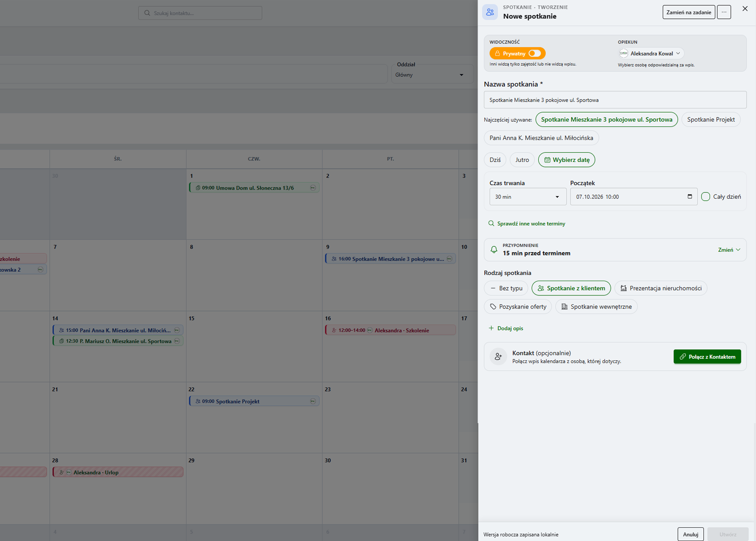Click the Nazwa spotkania text field
Image resolution: width=756 pixels, height=541 pixels.
pos(615,100)
